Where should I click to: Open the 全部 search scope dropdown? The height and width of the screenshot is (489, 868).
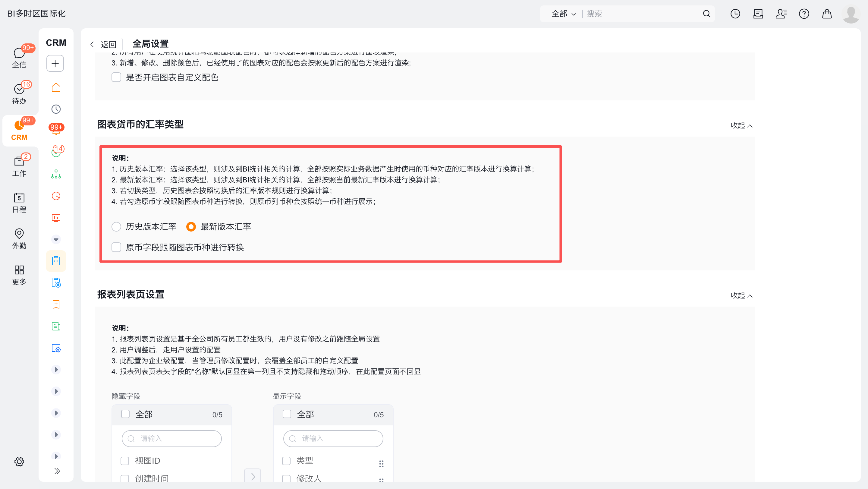(563, 14)
